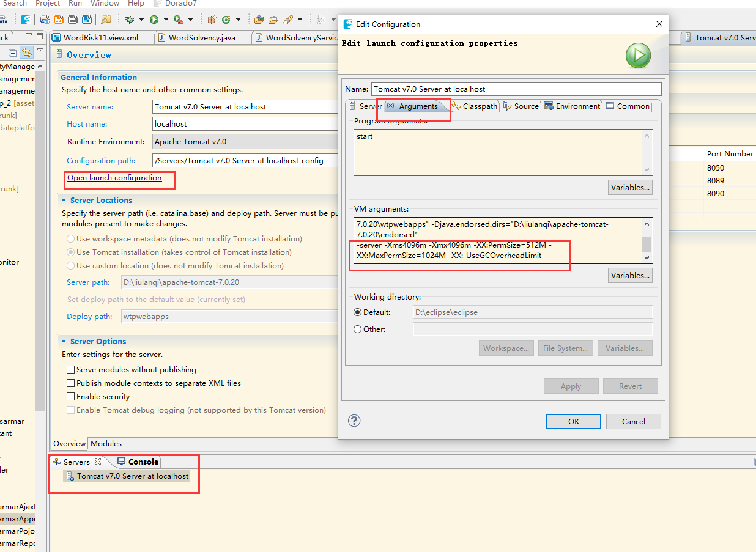The height and width of the screenshot is (552, 756).
Task: Switch to the Modules editor tab
Action: tap(106, 444)
